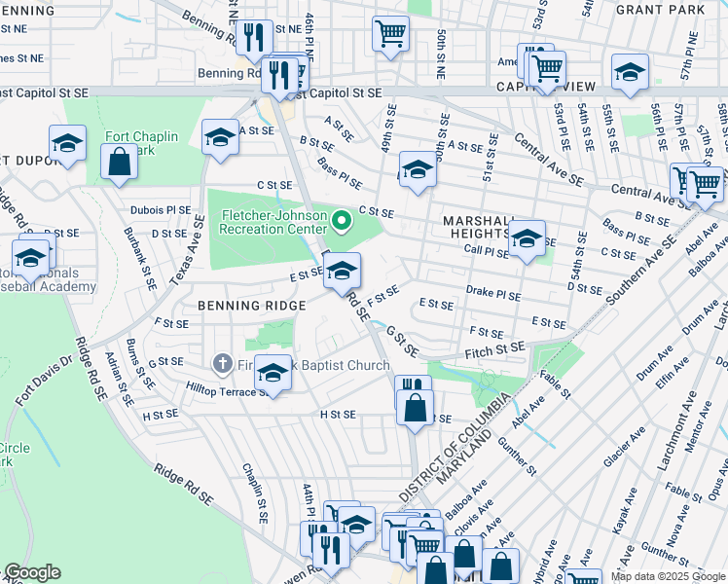The width and height of the screenshot is (728, 584).
Task: Click the First Rock Baptist Church label
Action: tap(313, 365)
